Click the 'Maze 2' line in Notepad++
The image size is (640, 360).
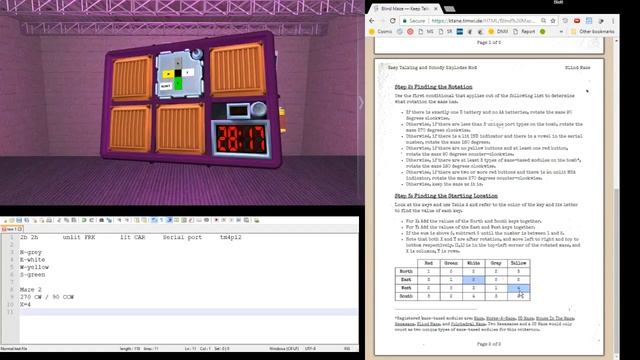click(31, 289)
